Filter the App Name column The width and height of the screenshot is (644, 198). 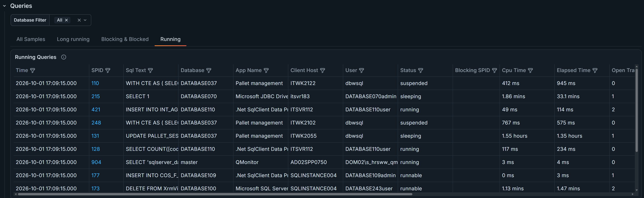click(266, 71)
